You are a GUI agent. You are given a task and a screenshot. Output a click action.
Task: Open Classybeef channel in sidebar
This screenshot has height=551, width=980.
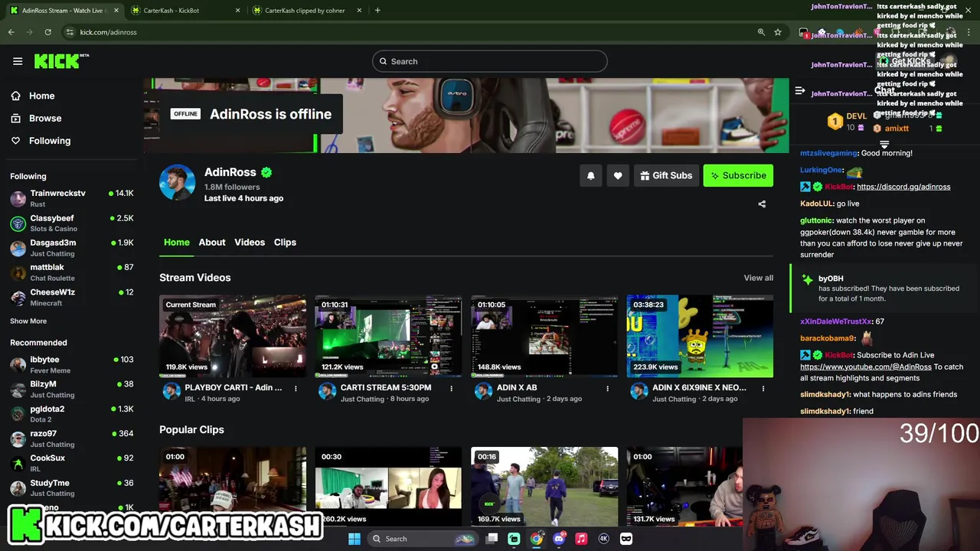72,223
